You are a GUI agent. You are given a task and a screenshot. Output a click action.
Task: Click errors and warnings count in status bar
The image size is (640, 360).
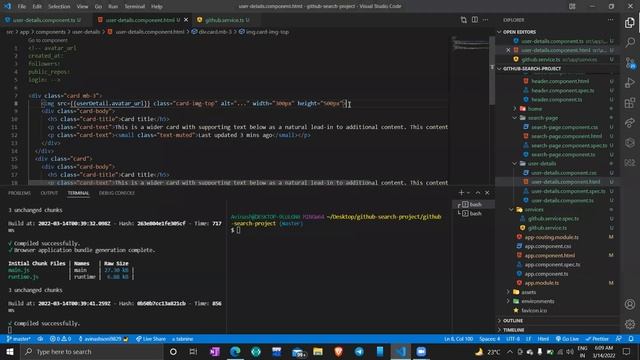[x=60, y=339]
